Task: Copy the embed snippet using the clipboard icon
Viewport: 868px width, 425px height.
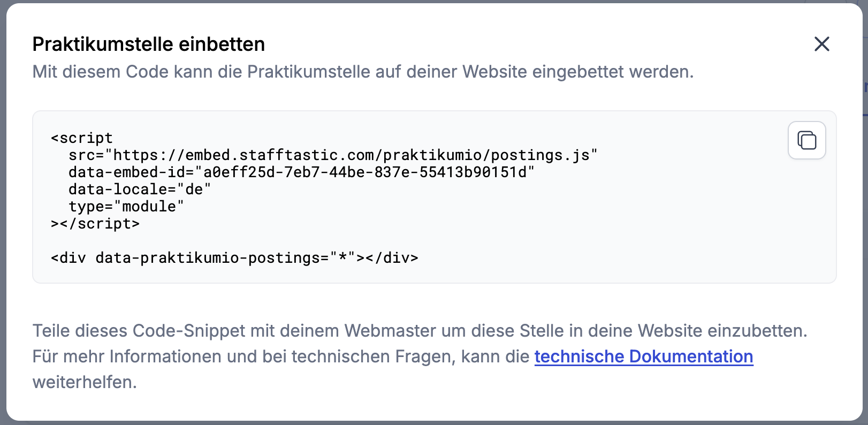Action: click(806, 140)
